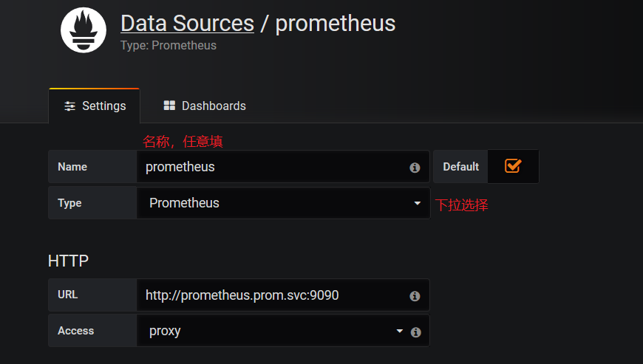The width and height of the screenshot is (643, 364).
Task: Click the Prometheus flame logo icon
Action: click(x=84, y=30)
